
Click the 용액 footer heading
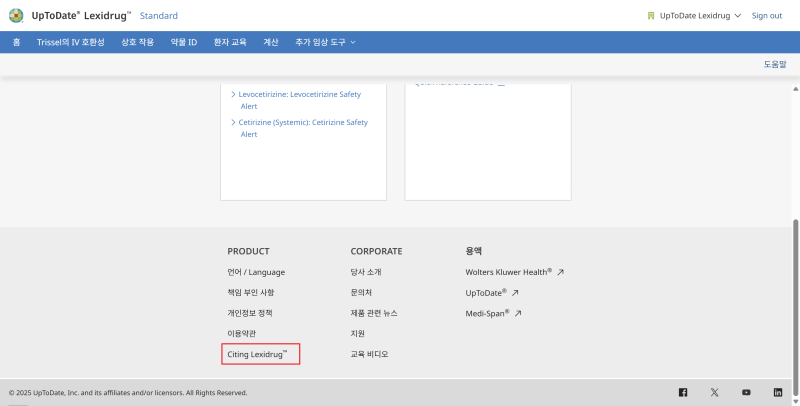473,251
